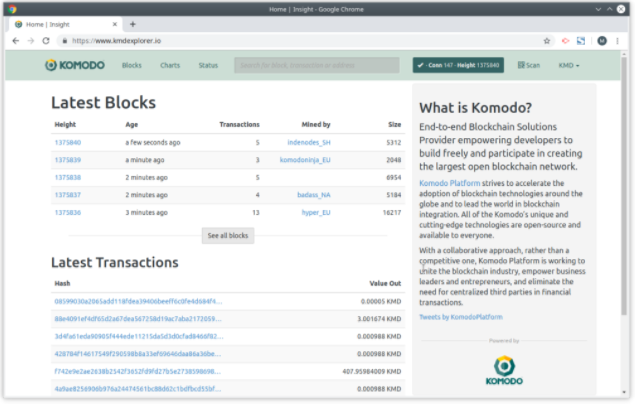Select the size value 5312
635x404 pixels.
click(x=394, y=142)
